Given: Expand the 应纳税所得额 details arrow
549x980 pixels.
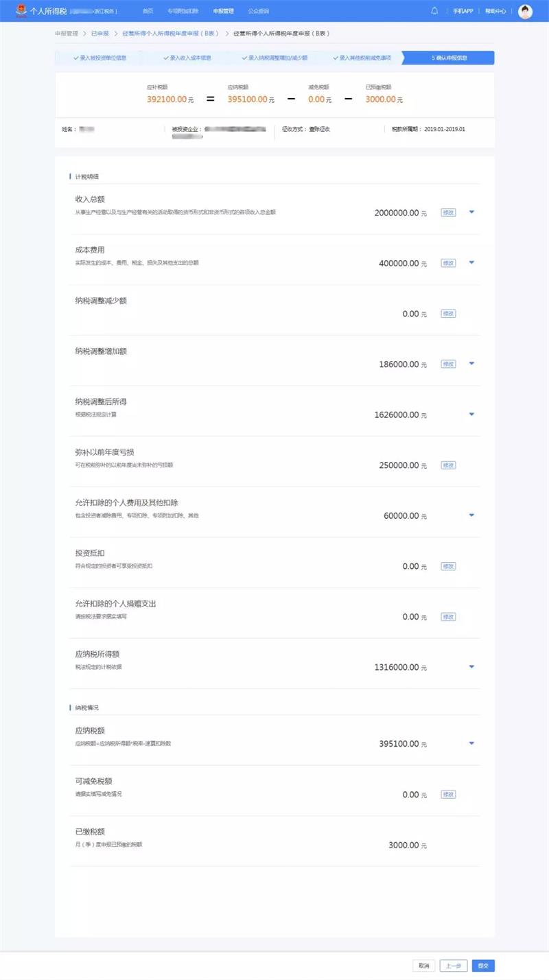Looking at the screenshot, I should tap(471, 667).
